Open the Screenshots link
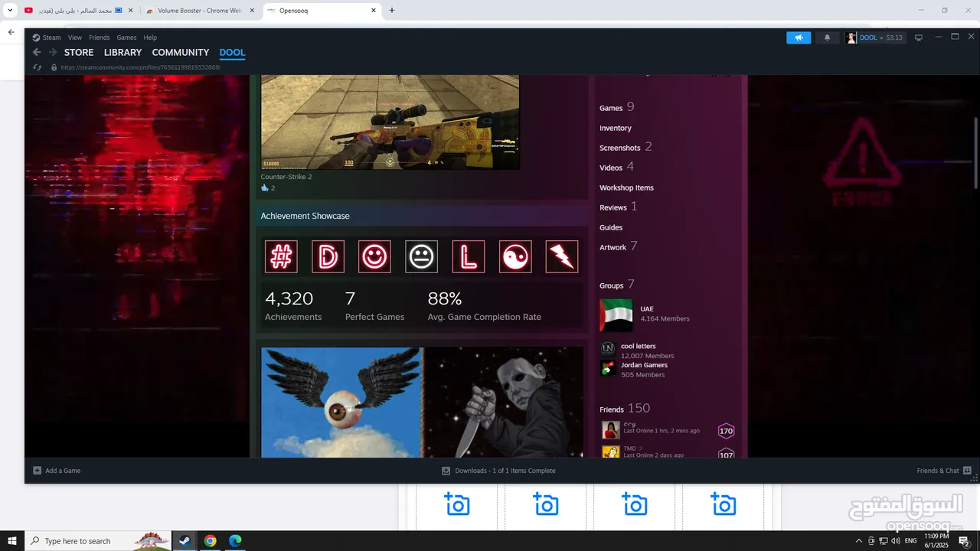Screen dimensions: 980x551 619,148
